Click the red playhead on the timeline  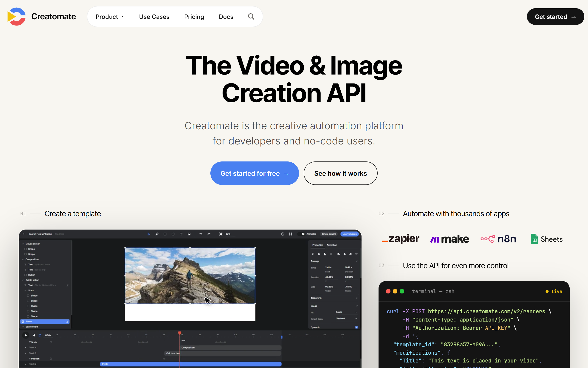pos(180,333)
